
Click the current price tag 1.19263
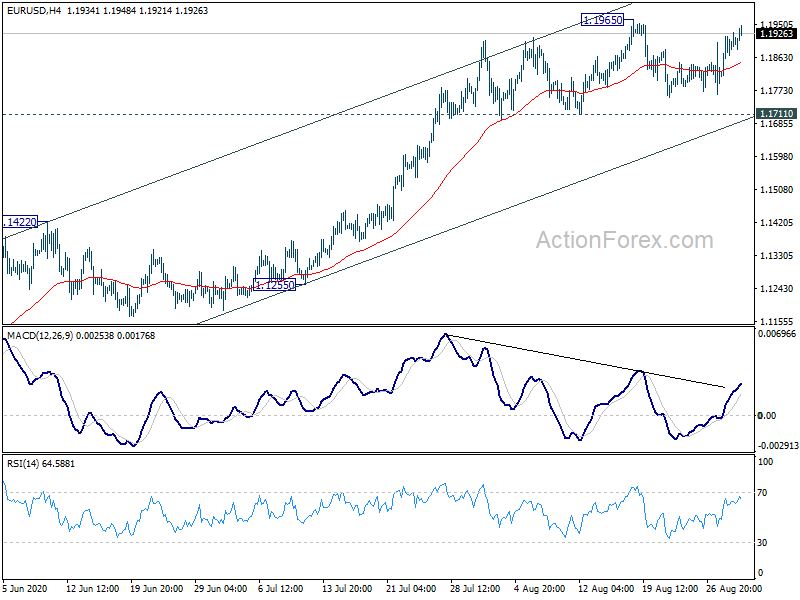[x=776, y=34]
